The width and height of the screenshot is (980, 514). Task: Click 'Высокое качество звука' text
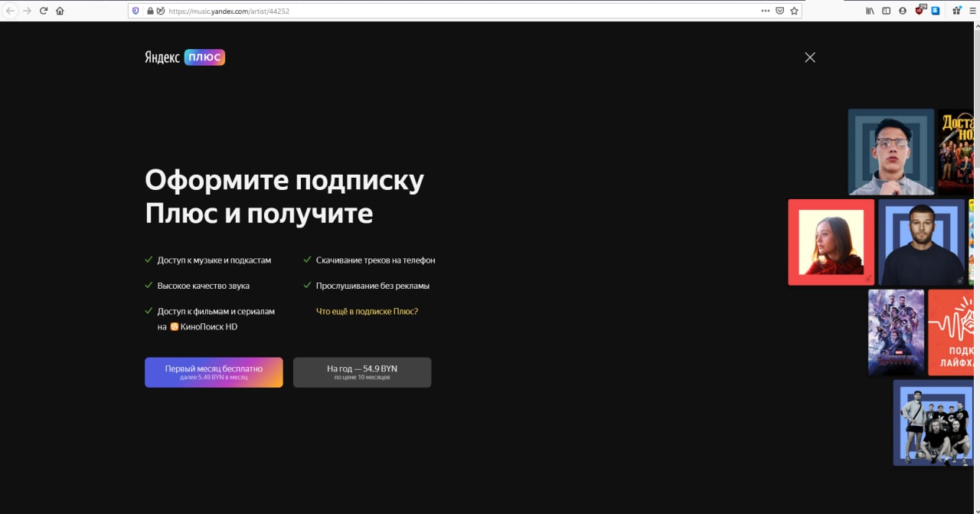tap(204, 286)
